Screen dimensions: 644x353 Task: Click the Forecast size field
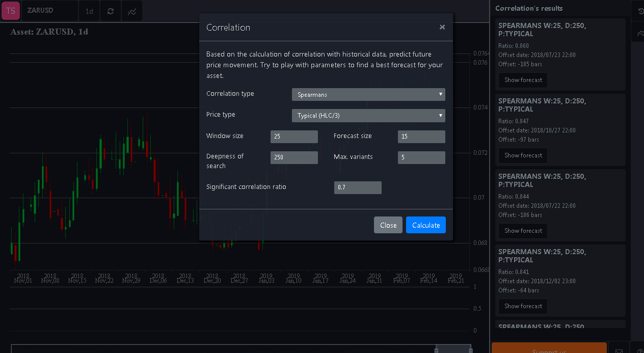click(421, 137)
